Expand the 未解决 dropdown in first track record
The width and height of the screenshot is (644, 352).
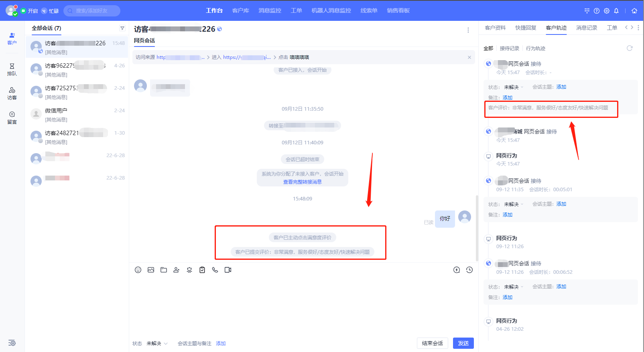pyautogui.click(x=514, y=87)
